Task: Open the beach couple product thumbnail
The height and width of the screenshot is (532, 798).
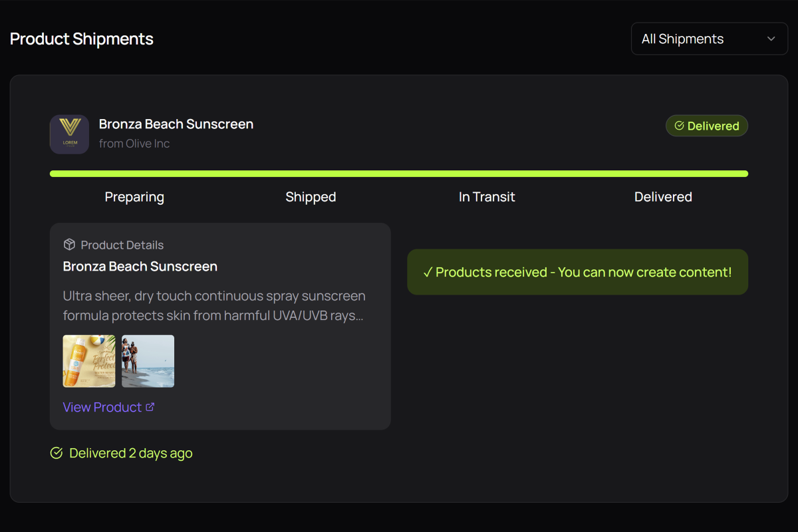Action: point(148,361)
